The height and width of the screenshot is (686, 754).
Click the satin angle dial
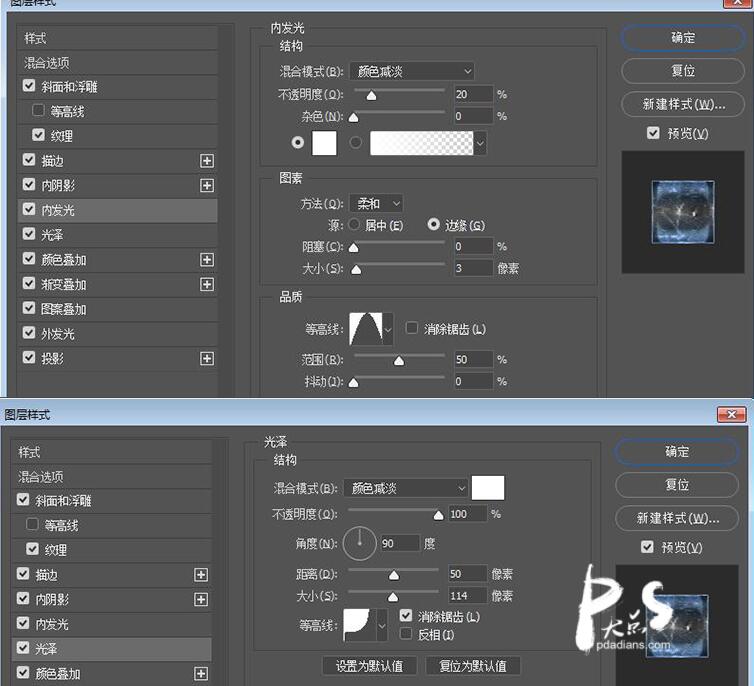click(x=359, y=544)
